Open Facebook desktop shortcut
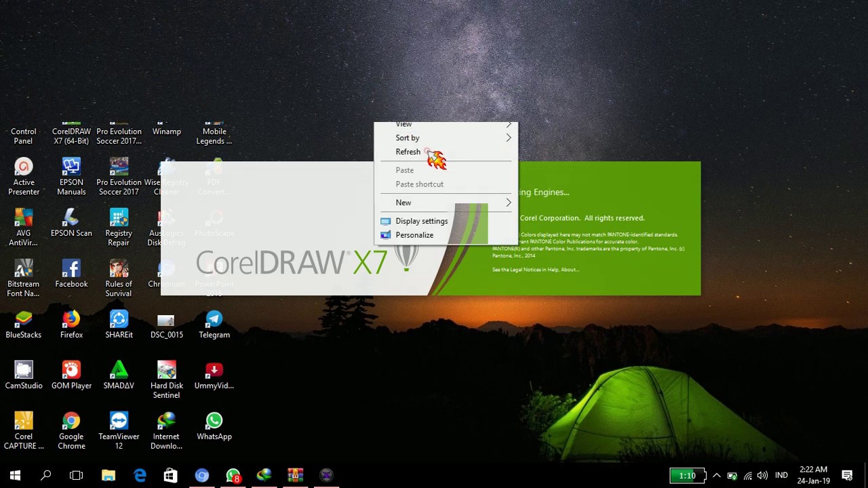 [71, 274]
